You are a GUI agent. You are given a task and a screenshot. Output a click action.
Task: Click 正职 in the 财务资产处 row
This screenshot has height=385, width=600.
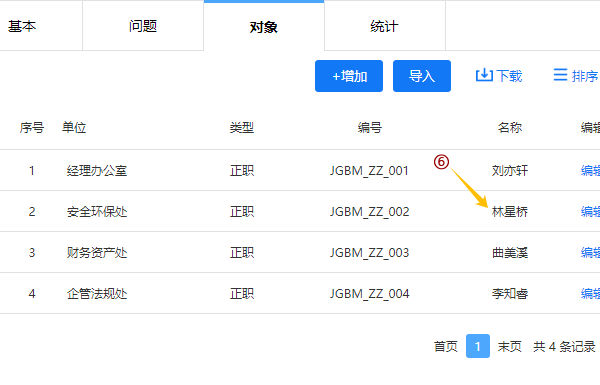(x=242, y=252)
